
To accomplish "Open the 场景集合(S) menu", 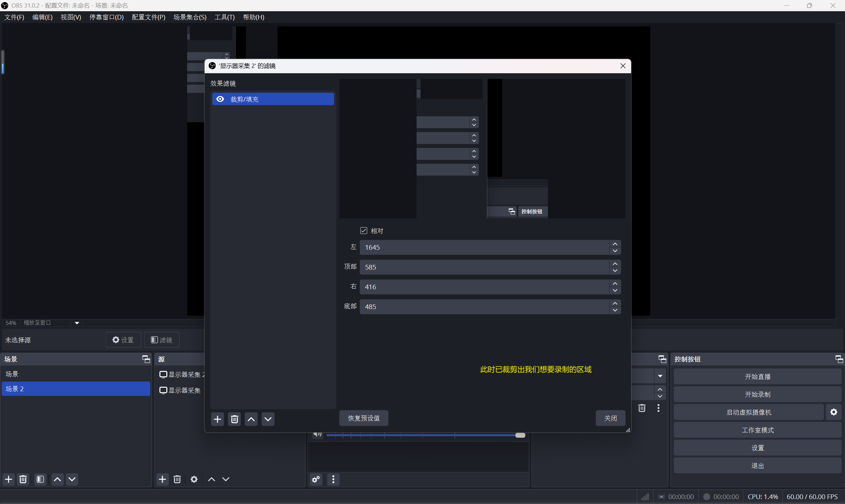I will click(189, 17).
